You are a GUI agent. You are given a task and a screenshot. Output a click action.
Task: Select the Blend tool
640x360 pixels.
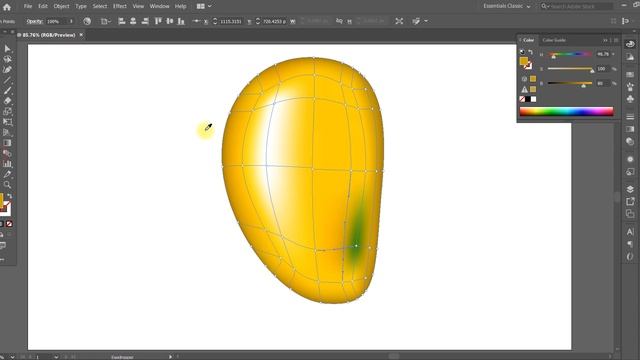tap(7, 153)
